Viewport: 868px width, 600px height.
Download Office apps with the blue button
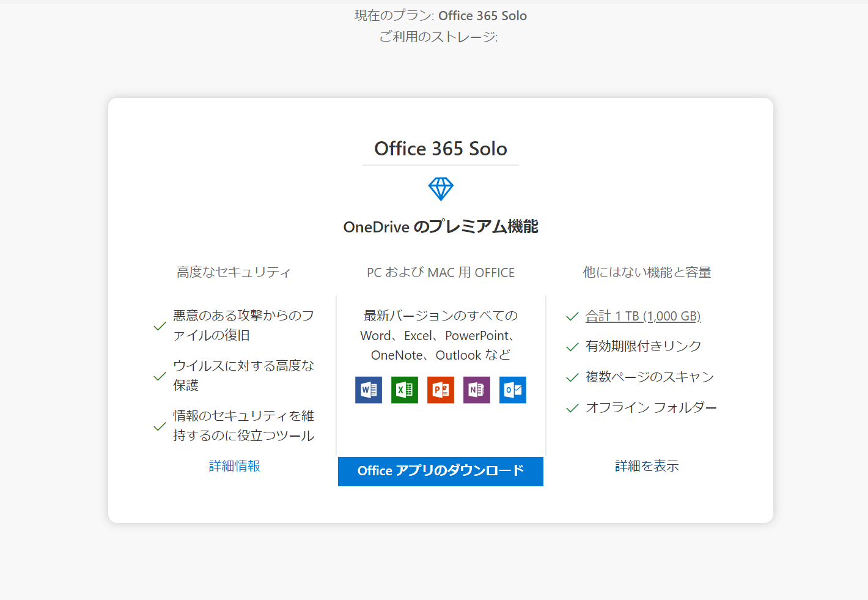(x=441, y=472)
